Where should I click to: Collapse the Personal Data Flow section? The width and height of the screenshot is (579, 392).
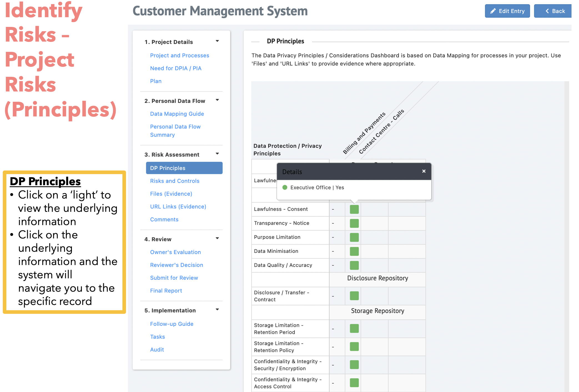(217, 100)
